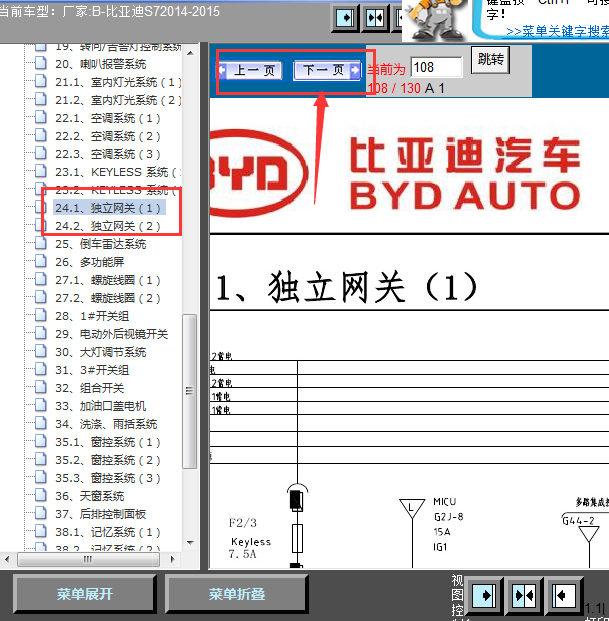Select 20、喇叭报警系统 in the tree
The height and width of the screenshot is (621, 609).
coord(101,64)
